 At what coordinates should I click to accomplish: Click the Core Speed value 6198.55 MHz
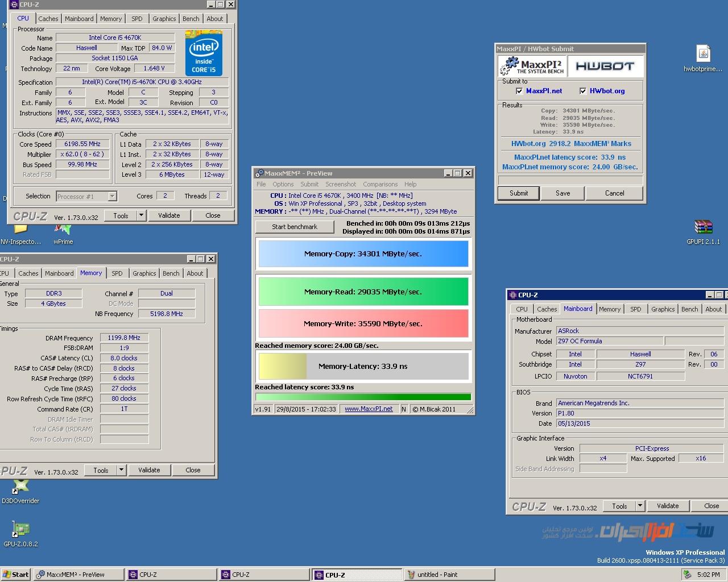click(82, 144)
